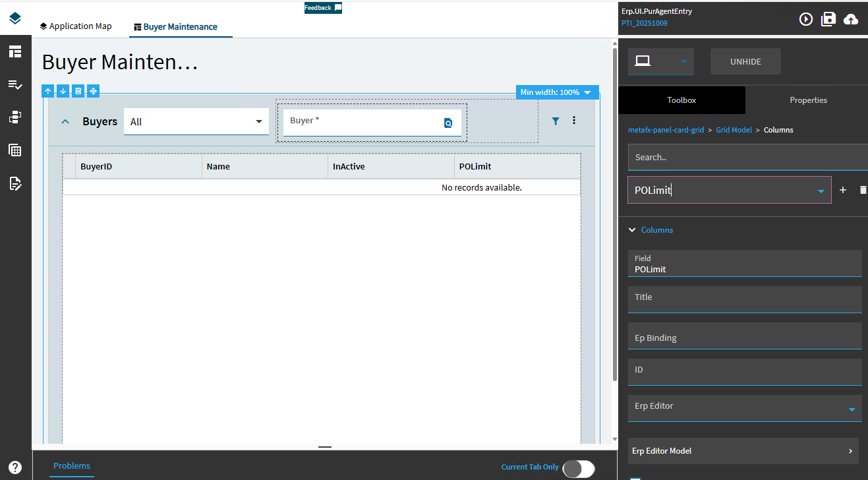Viewport: 868px width, 480px height.
Task: Click the Columns breadcrumb text
Action: 778,130
